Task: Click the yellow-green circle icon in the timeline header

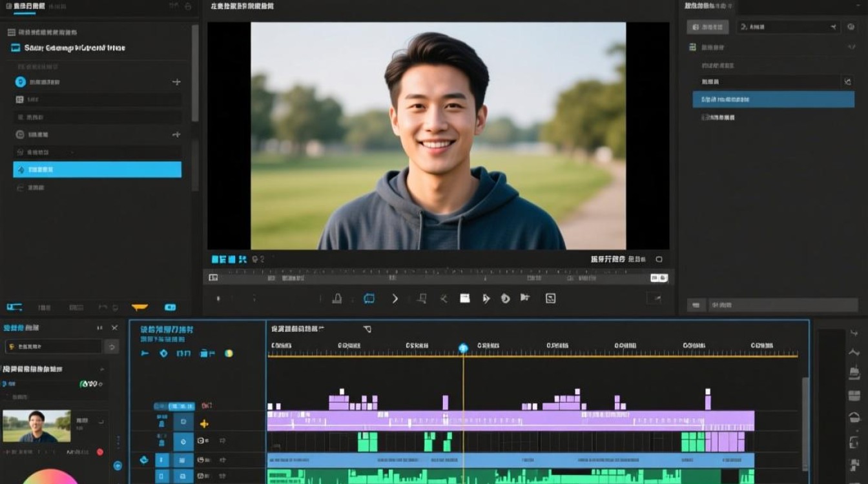Action: coord(228,353)
